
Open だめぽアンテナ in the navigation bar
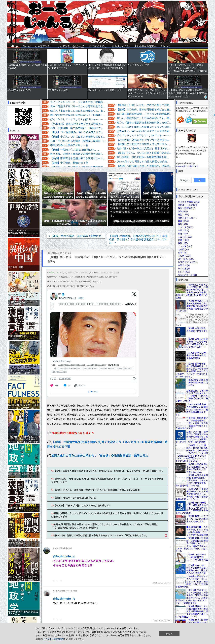pyautogui.click(x=44, y=46)
